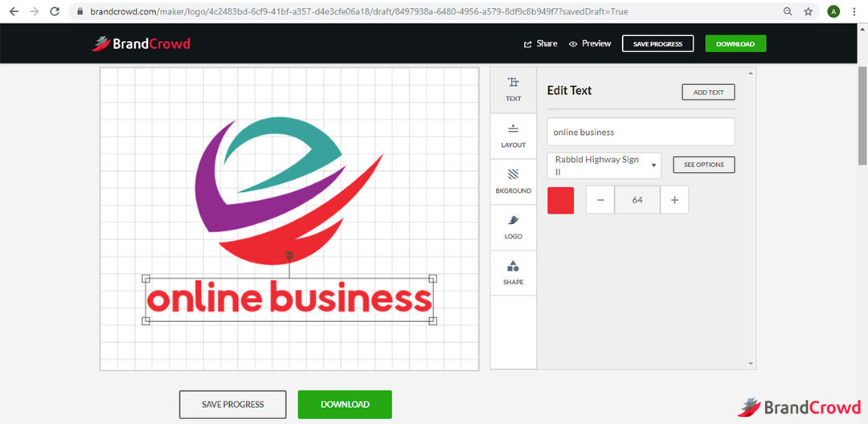Click the green DOWNLOAD button below canvas
Viewport: 868px width, 424px height.
tap(345, 404)
